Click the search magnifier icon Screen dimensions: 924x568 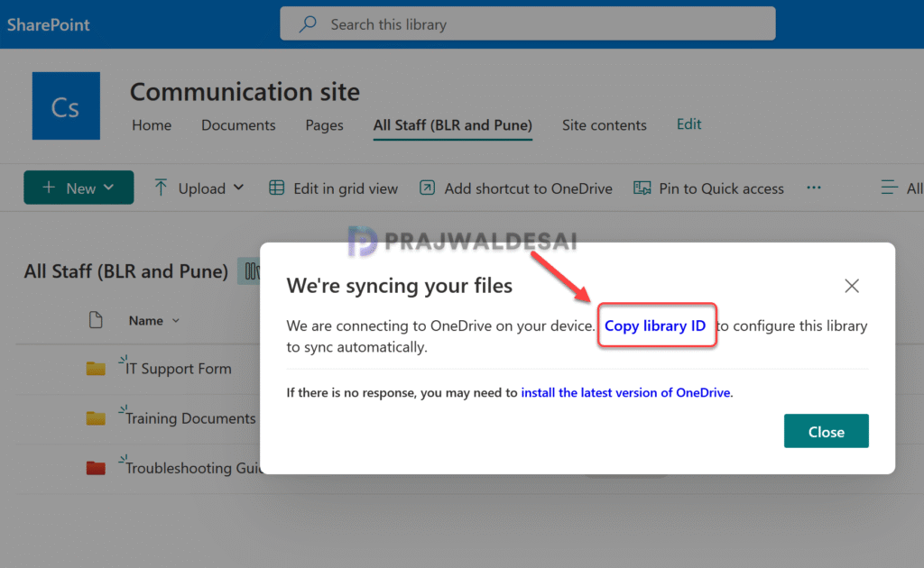[308, 24]
